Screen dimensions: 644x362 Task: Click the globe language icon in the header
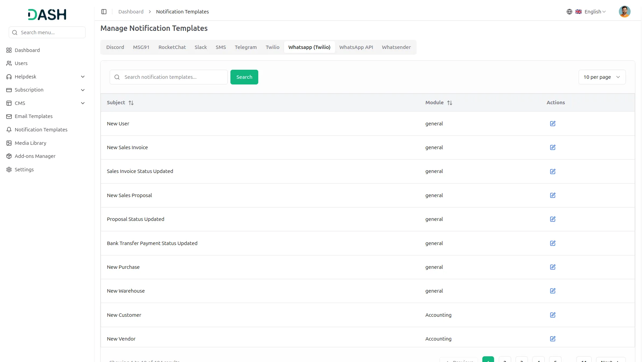click(569, 11)
